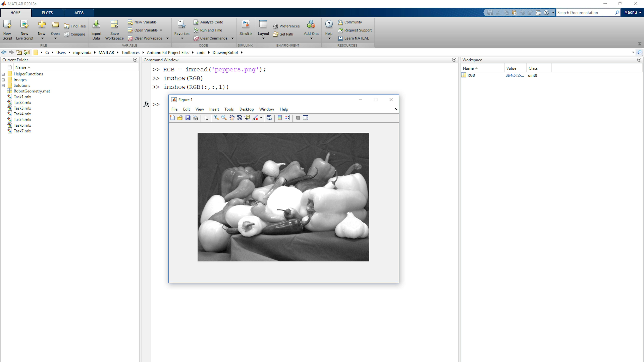
Task: Open the Insert menu in Figure 1
Action: pyautogui.click(x=214, y=109)
